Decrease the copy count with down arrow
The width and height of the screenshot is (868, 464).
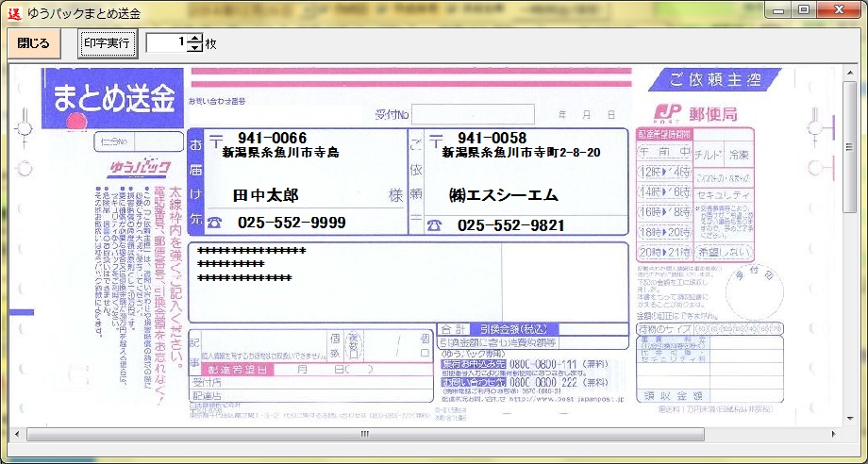[195, 48]
